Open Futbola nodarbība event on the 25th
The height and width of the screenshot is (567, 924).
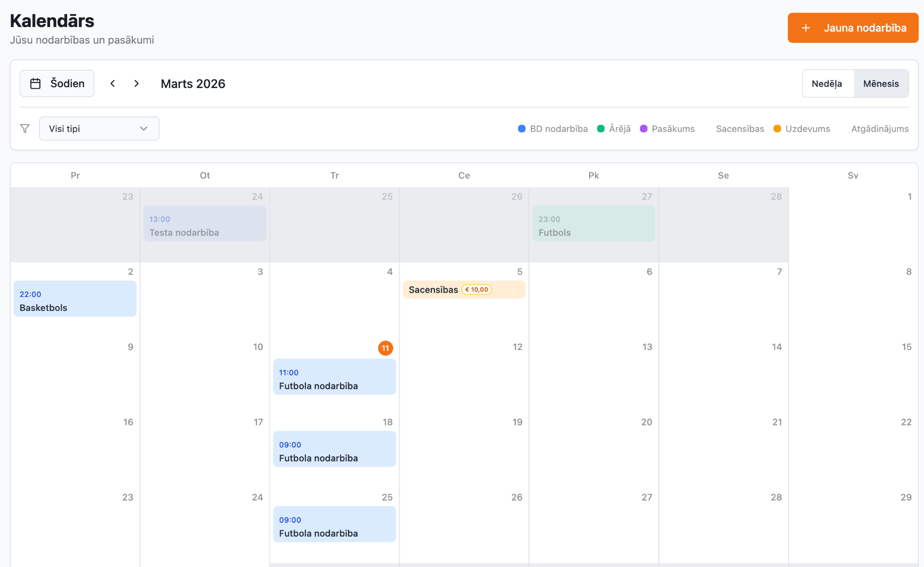point(334,524)
